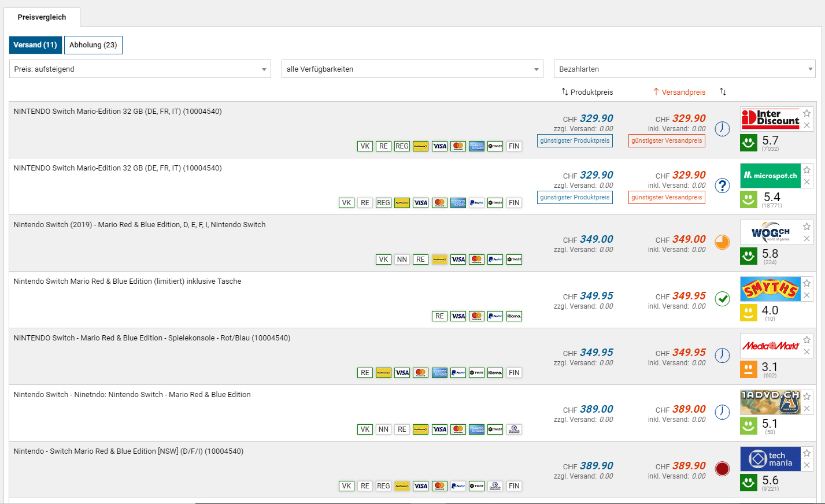Sort by Produktpreis column header
The image size is (825, 504).
[587, 92]
